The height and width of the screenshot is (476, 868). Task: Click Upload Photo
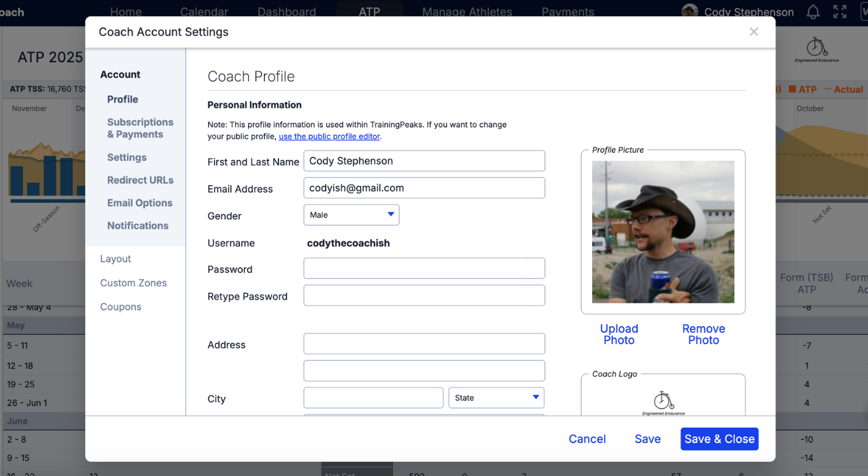(x=619, y=335)
